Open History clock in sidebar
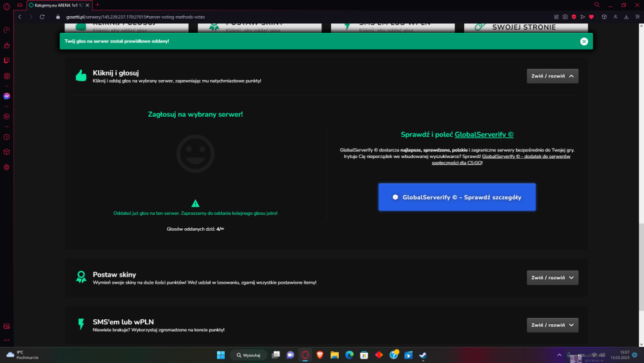The height and width of the screenshot is (363, 644). (x=6, y=137)
